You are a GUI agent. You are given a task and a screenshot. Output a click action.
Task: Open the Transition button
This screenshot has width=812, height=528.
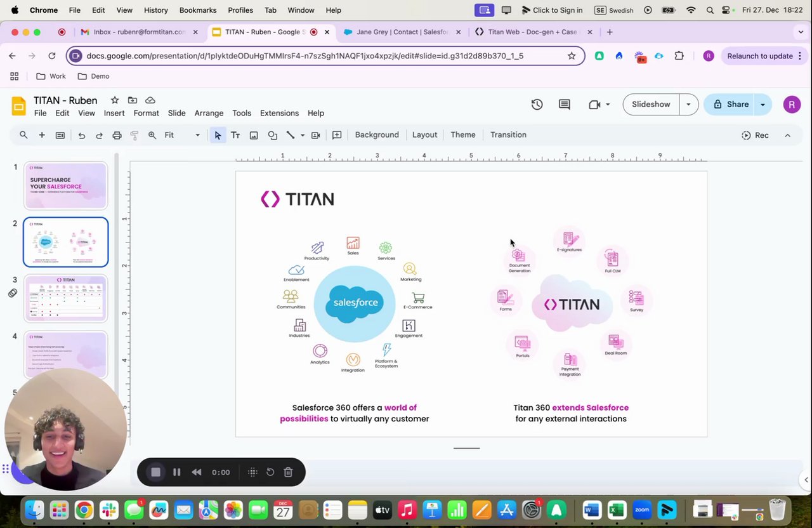[508, 135]
